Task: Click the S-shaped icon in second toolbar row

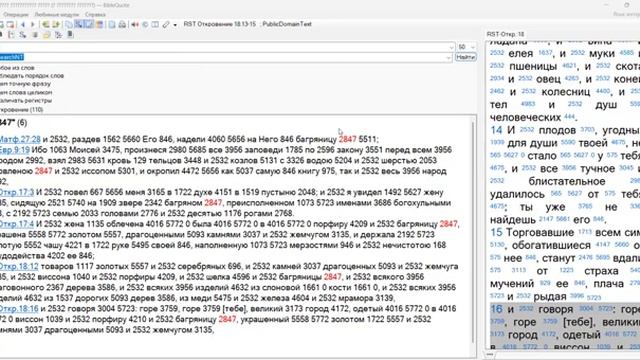Action: point(23,35)
